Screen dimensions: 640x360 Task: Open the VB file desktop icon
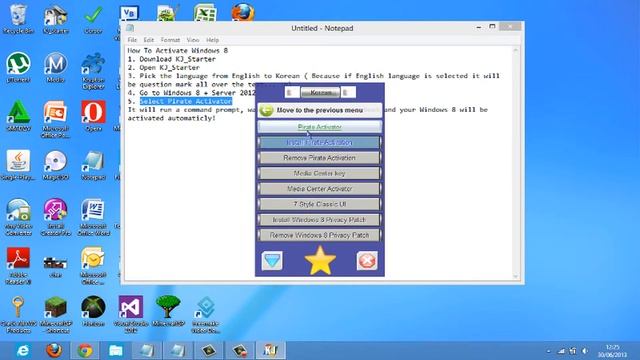[x=129, y=13]
